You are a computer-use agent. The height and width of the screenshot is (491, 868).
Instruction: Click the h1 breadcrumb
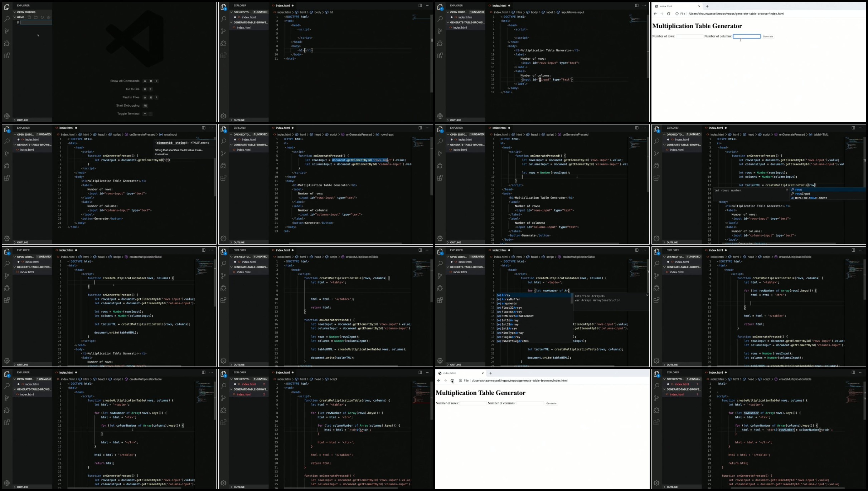(329, 13)
